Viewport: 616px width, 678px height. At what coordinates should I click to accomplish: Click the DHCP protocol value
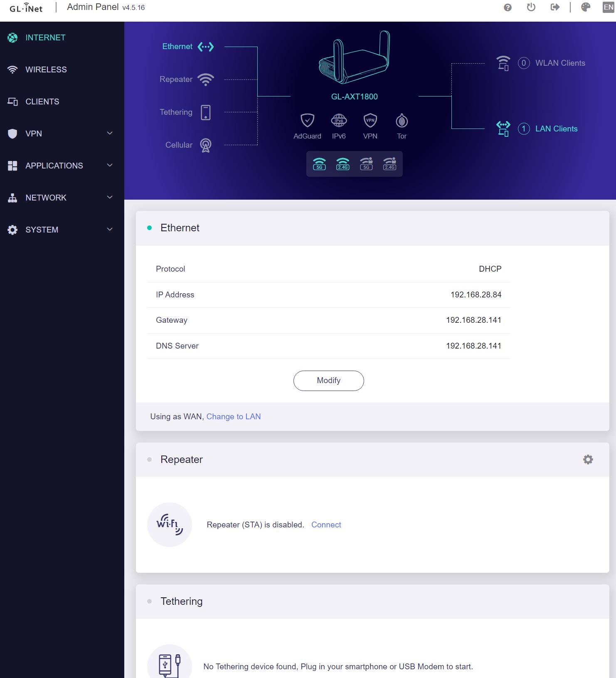[490, 269]
